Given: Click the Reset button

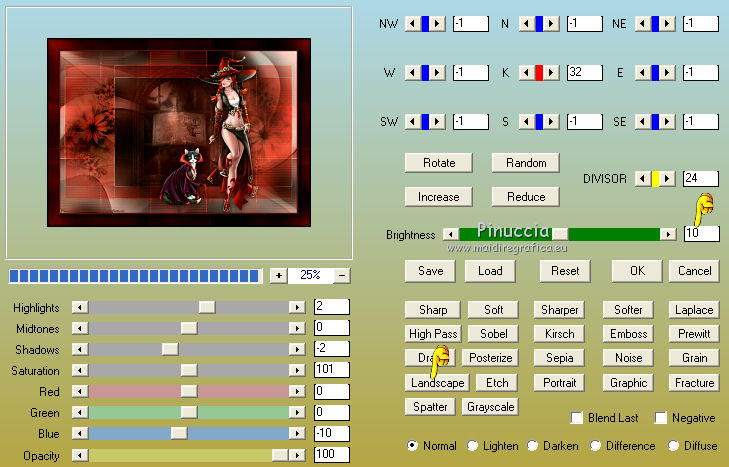Looking at the screenshot, I should point(565,271).
